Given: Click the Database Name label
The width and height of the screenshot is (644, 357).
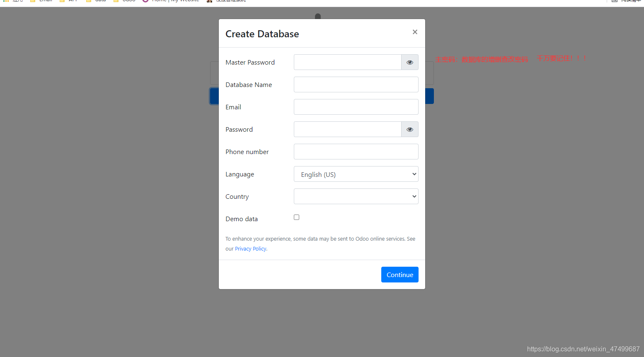Looking at the screenshot, I should coord(249,85).
